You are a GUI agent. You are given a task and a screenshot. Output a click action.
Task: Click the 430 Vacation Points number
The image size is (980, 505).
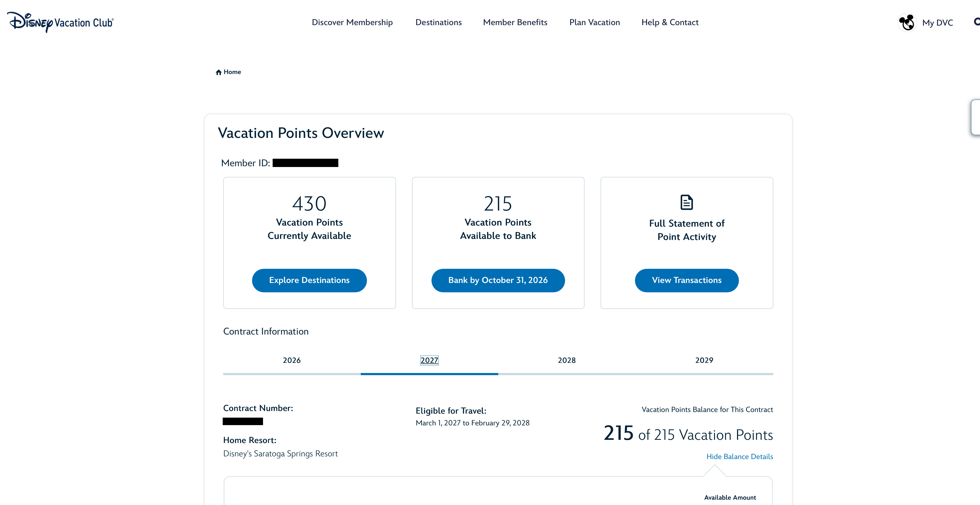(x=309, y=204)
